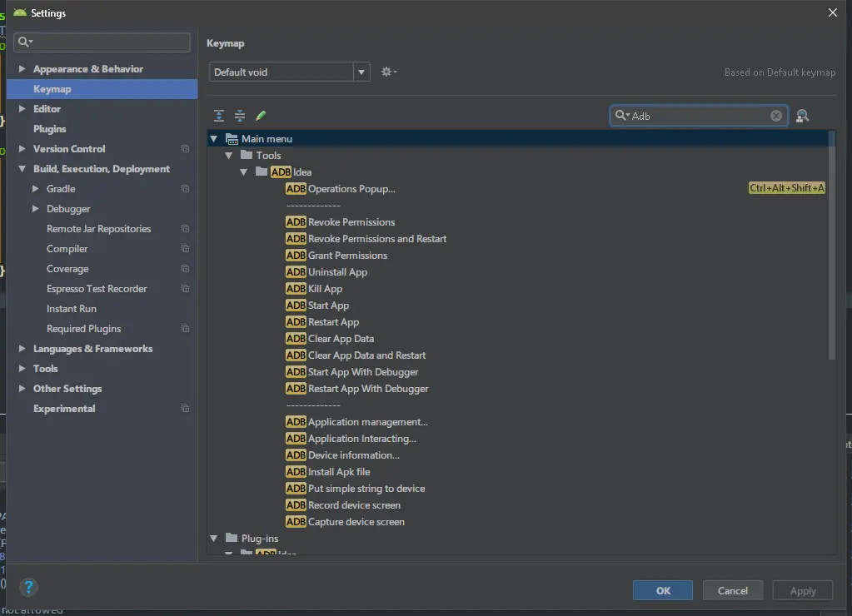
Task: Open the keymap gear options menu
Action: click(x=388, y=72)
